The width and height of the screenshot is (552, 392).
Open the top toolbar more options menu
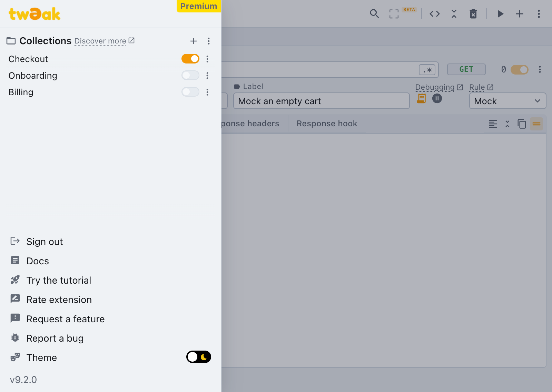pos(539,14)
